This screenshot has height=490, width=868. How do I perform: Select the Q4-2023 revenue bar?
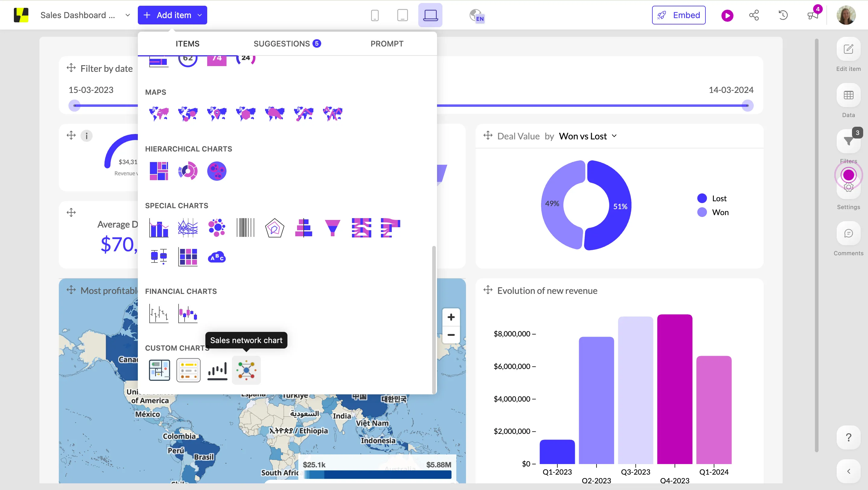[675, 389]
